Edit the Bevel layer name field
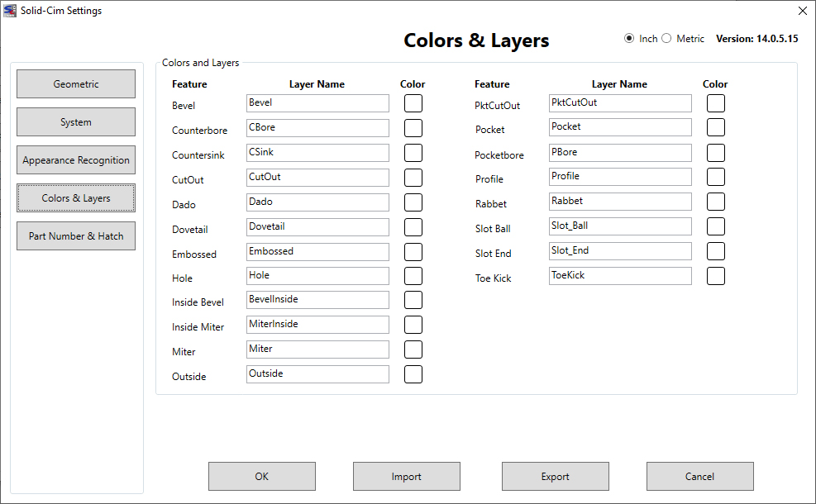Viewport: 816px width, 504px height. 317,103
